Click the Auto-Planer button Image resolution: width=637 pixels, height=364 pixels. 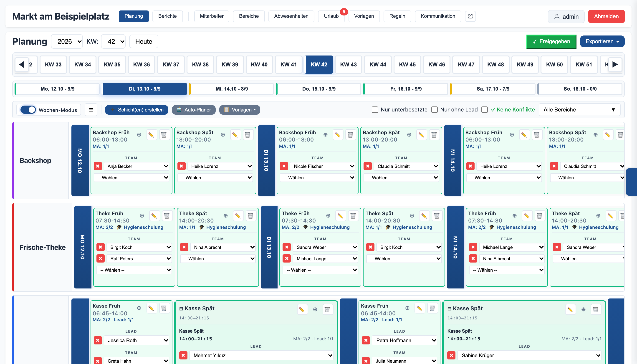(194, 110)
